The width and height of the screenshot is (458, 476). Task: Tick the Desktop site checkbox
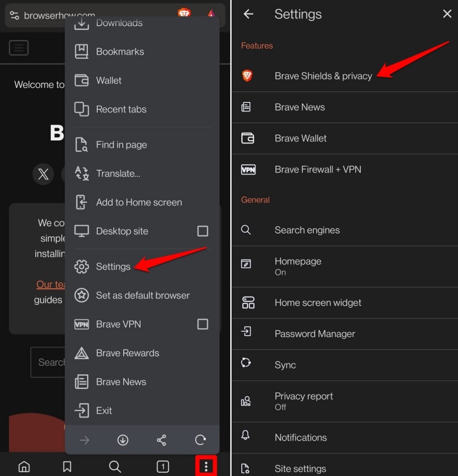(x=203, y=231)
